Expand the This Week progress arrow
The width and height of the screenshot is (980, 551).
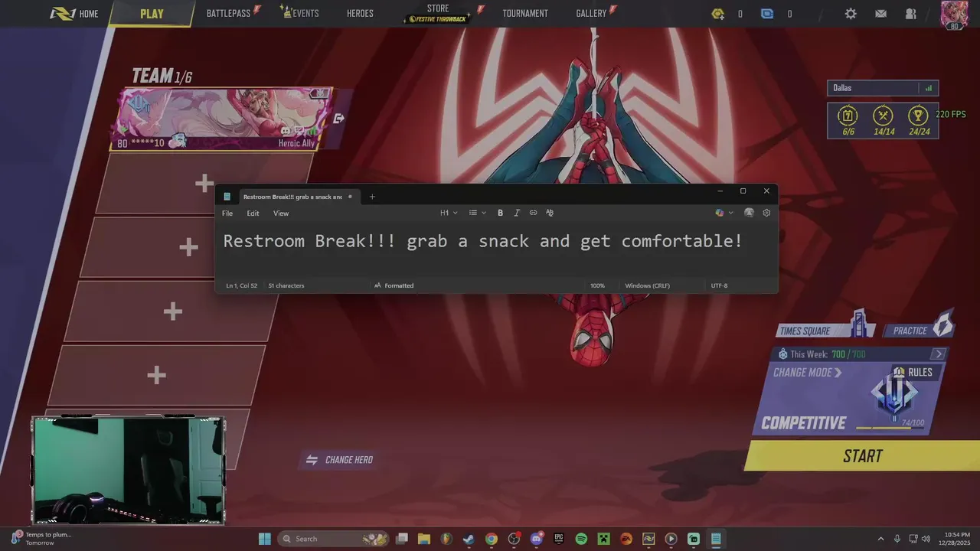tap(939, 354)
